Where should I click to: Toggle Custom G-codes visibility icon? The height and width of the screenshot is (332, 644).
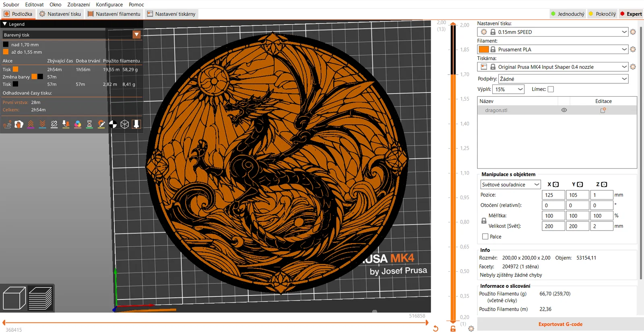click(101, 124)
